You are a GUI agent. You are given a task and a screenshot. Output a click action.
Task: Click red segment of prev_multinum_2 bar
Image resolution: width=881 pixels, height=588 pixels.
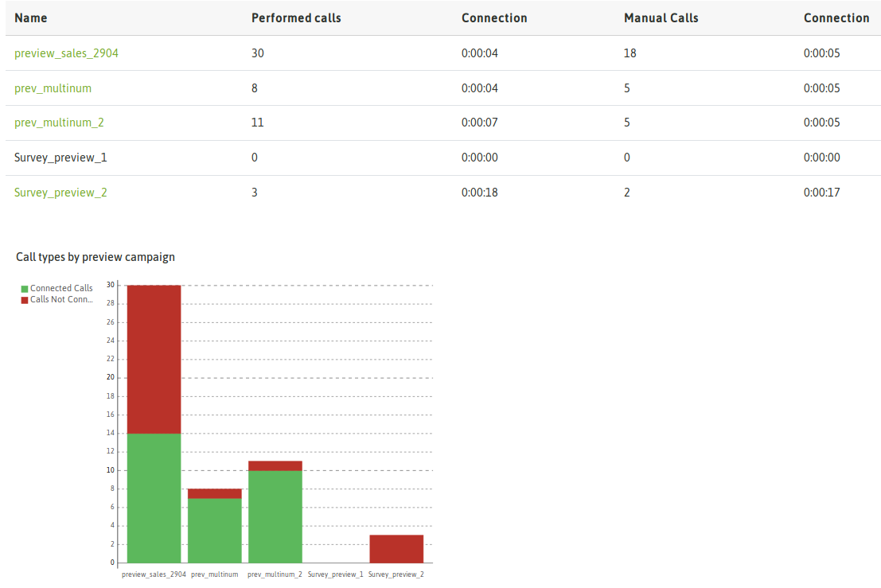coord(275,465)
